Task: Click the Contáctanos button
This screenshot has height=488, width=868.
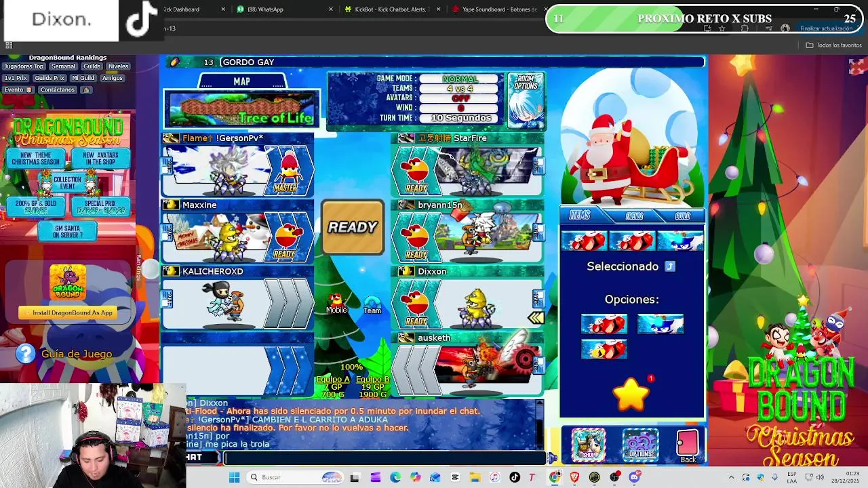Action: [58, 89]
